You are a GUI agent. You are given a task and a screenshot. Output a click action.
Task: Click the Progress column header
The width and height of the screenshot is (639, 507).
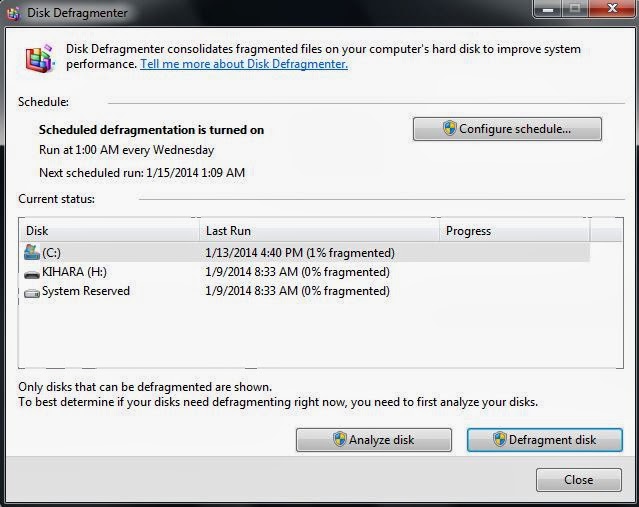(x=514, y=231)
